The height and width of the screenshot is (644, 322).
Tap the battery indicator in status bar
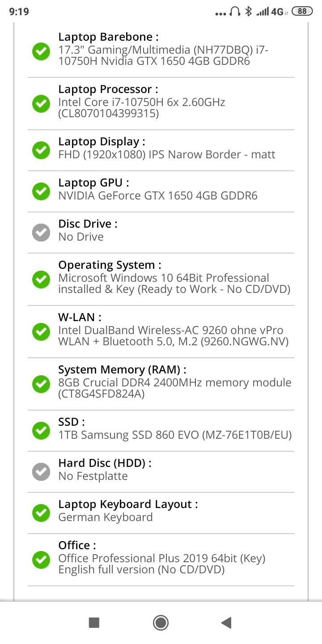click(302, 11)
